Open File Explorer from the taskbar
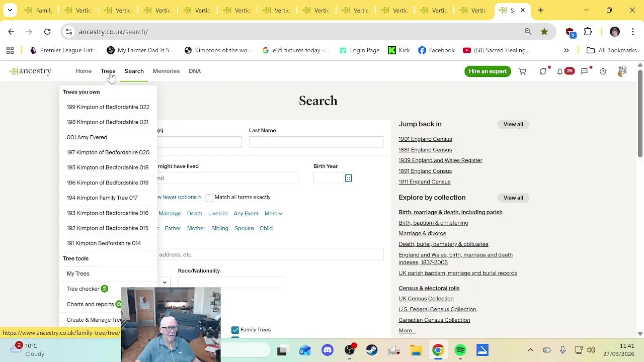Image resolution: width=644 pixels, height=362 pixels. click(416, 350)
